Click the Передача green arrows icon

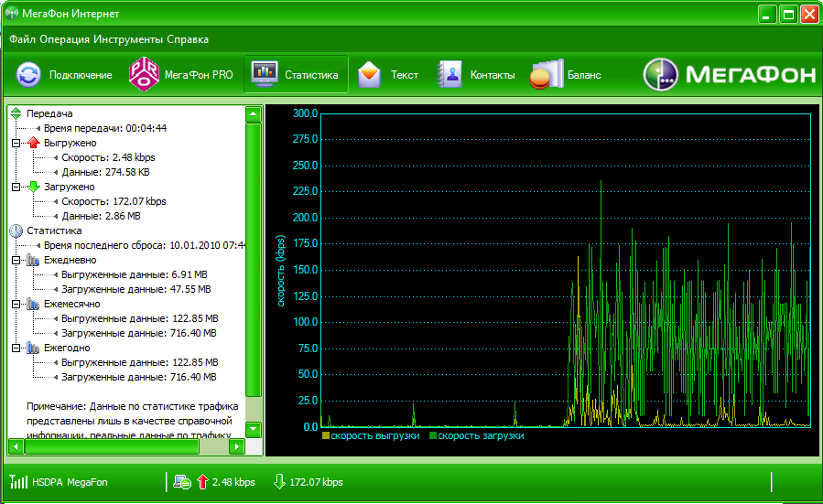pyautogui.click(x=16, y=113)
